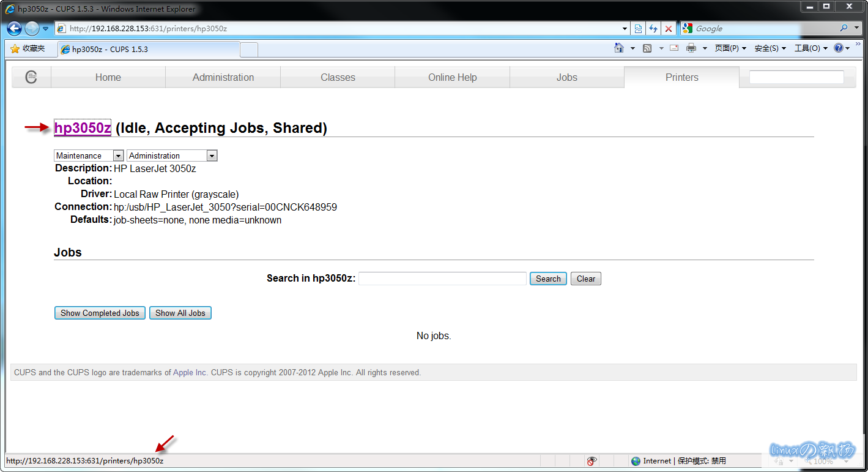Viewport: 868px width, 472px height.
Task: Open the printer Administration dropdown
Action: (172, 155)
